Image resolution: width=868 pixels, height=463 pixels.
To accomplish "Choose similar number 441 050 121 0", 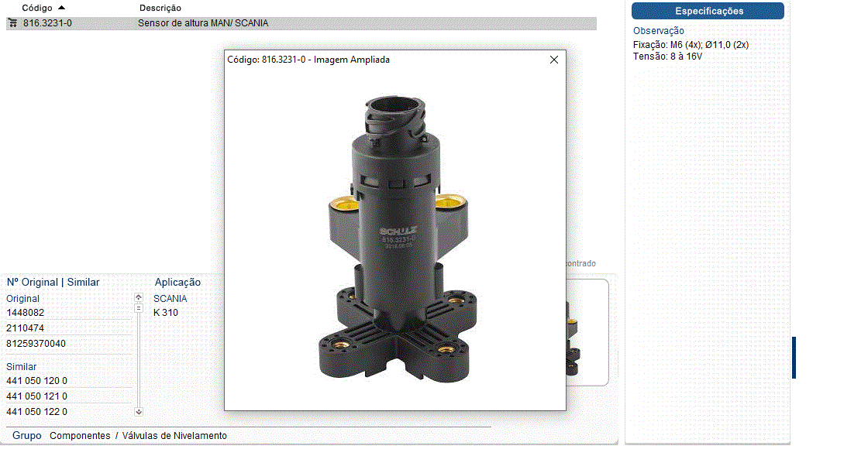I will click(36, 396).
